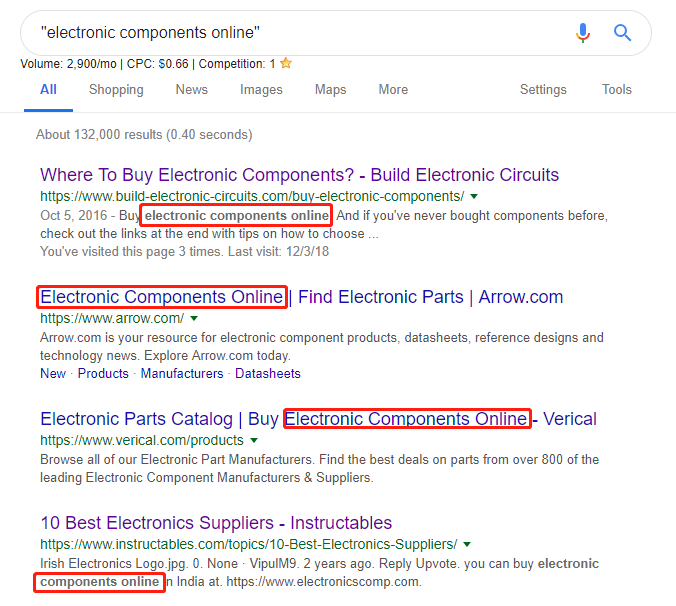
Task: Open 'Where To Buy Electronic Components?' result
Action: 299,175
